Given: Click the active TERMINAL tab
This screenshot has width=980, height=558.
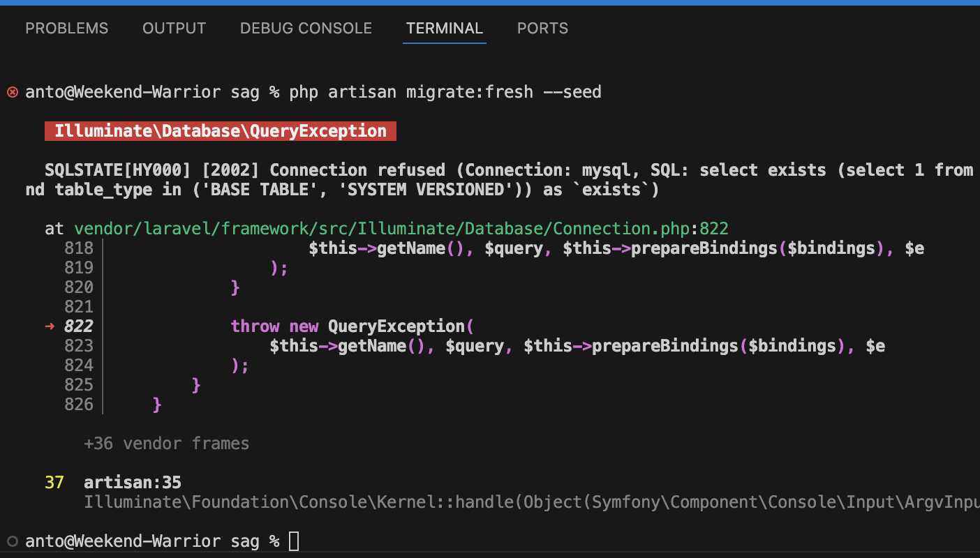Looking at the screenshot, I should click(445, 29).
